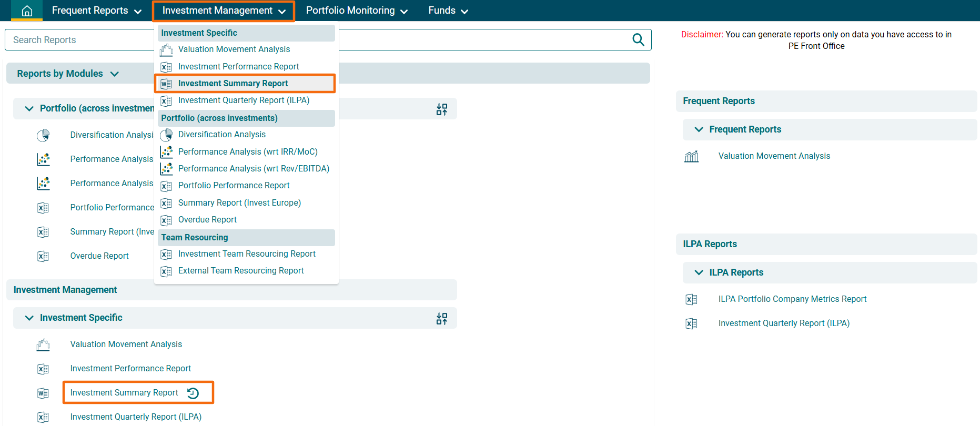The image size is (980, 426).
Task: Click pie chart icon for Diversification Analysis in menu
Action: (x=166, y=135)
